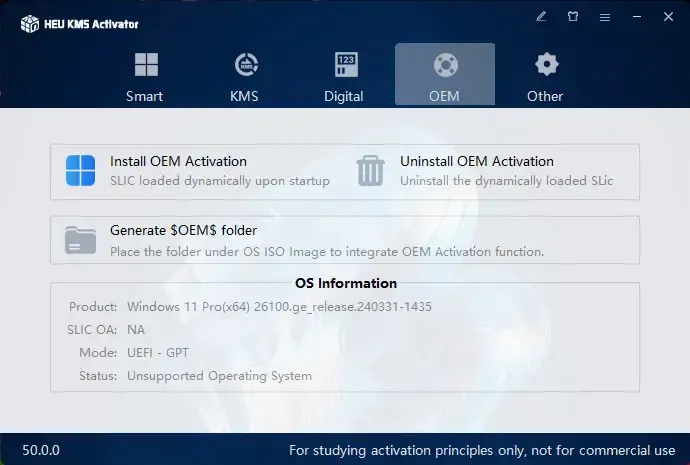The height and width of the screenshot is (465, 690).
Task: Click the SLIC OA value NA
Action: [x=136, y=330]
